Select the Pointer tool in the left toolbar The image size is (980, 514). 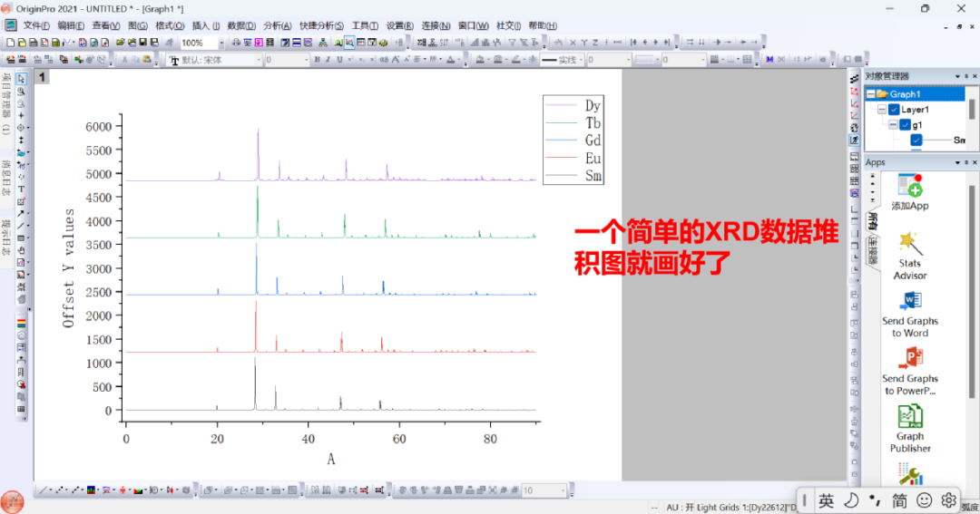tap(21, 79)
